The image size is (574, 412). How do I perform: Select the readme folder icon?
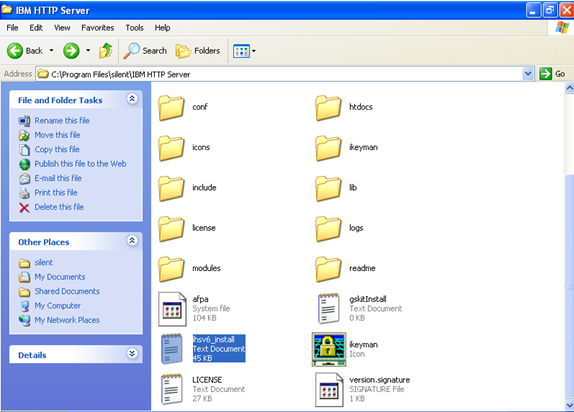point(328,269)
